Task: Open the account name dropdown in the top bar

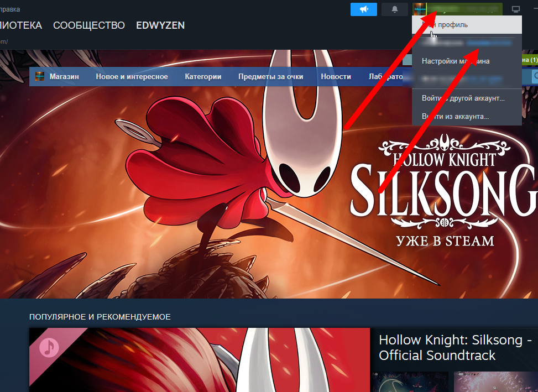Action: 464,9
